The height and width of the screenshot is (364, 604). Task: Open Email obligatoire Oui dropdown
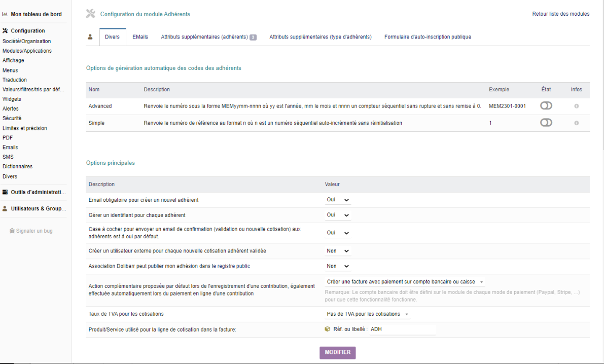[x=338, y=200]
